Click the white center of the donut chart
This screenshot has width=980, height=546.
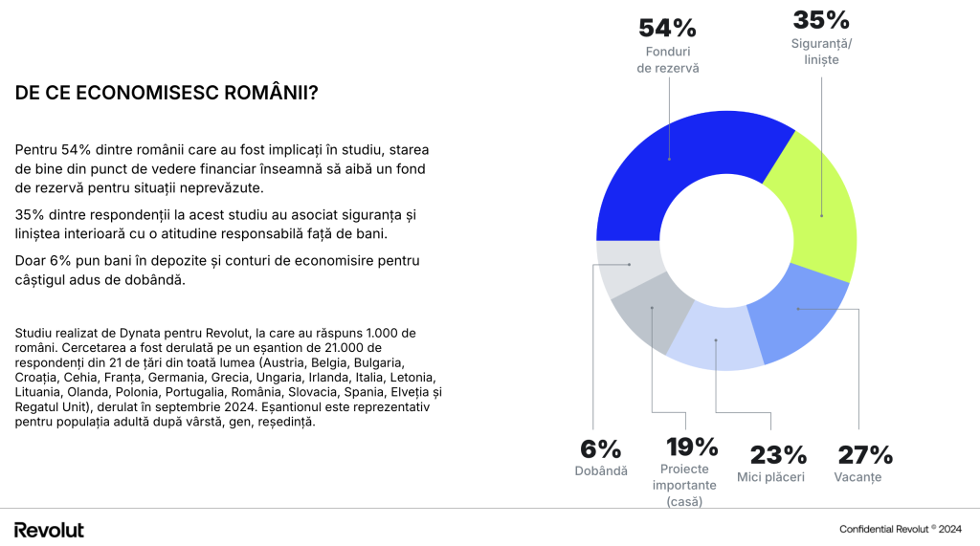click(726, 241)
